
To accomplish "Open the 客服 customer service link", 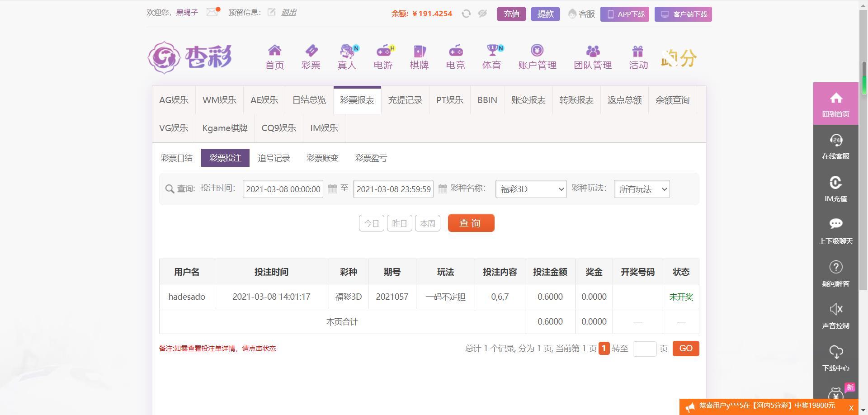I will tap(582, 14).
